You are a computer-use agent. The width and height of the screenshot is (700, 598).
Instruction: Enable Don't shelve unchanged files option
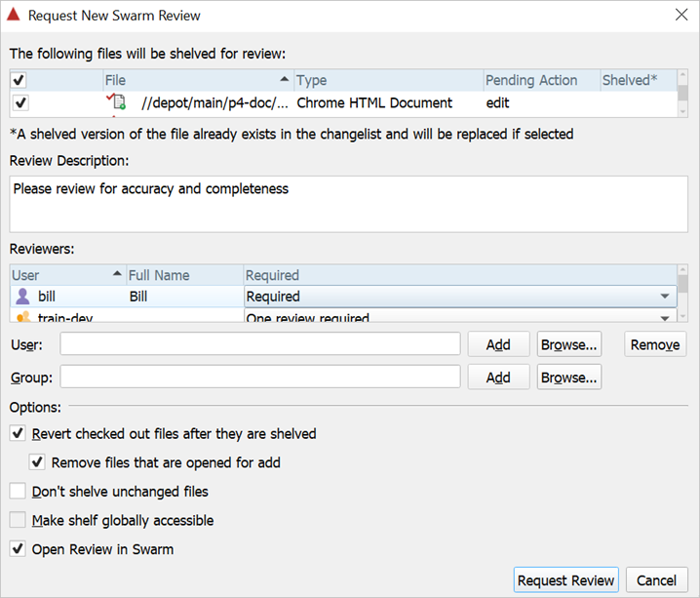tap(18, 492)
